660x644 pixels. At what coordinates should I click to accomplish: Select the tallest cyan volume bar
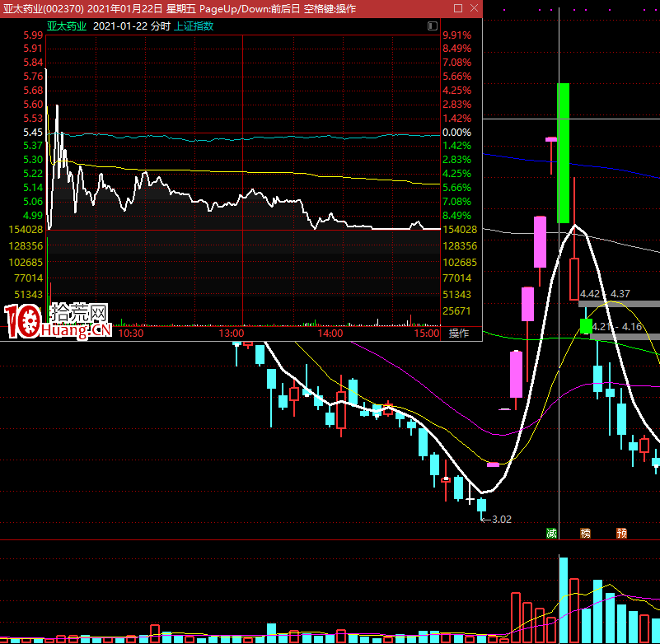[x=564, y=600]
